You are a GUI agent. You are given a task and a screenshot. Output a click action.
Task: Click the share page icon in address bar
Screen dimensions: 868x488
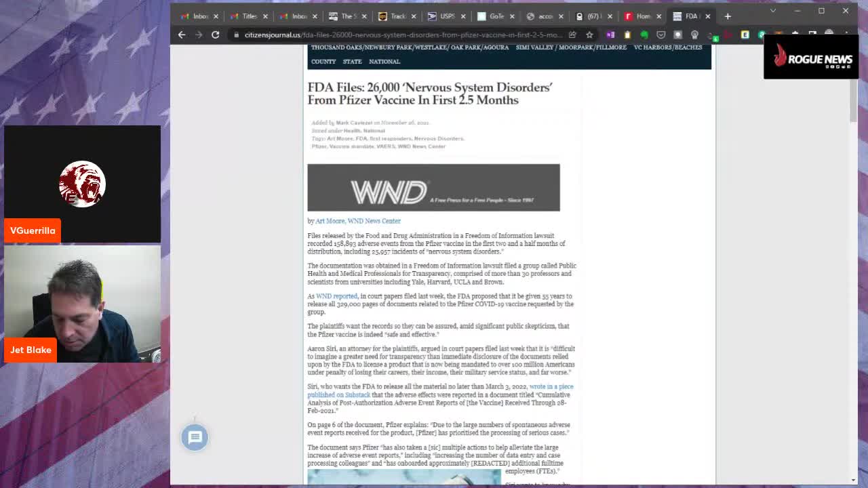pyautogui.click(x=572, y=35)
